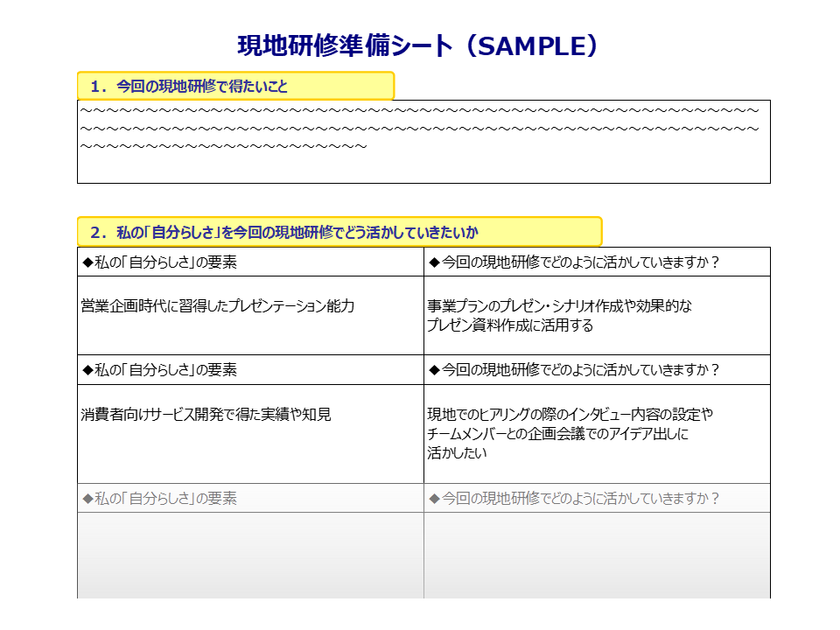Click the second black ◆今回の現地研修でどのように header cell
The width and height of the screenshot is (840, 630).
[597, 370]
